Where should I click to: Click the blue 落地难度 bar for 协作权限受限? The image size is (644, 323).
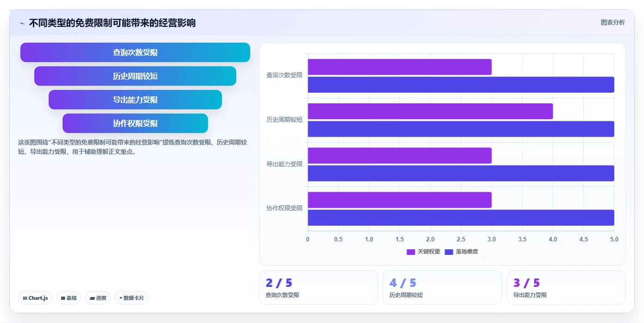pyautogui.click(x=461, y=217)
